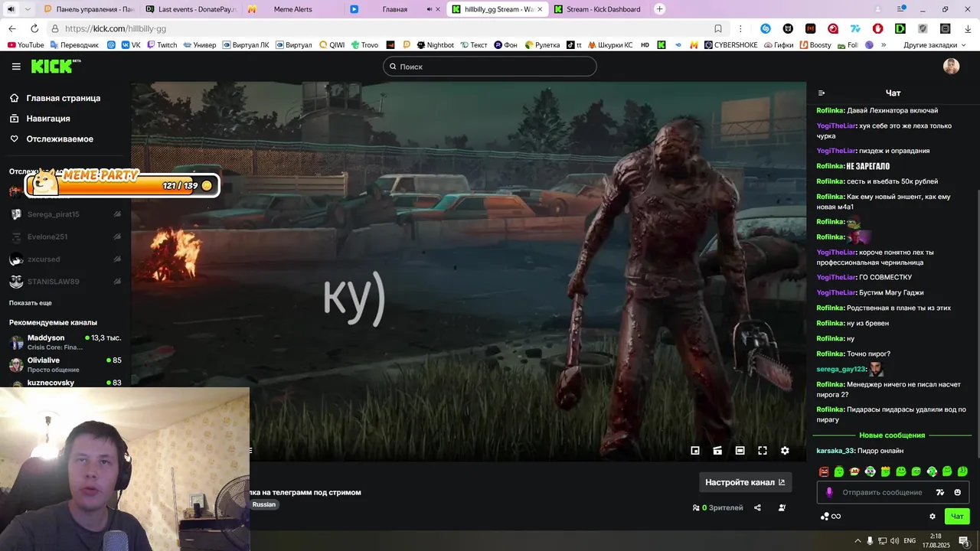The width and height of the screenshot is (980, 551).
Task: Open Evelone251 followed channel
Action: (x=65, y=236)
